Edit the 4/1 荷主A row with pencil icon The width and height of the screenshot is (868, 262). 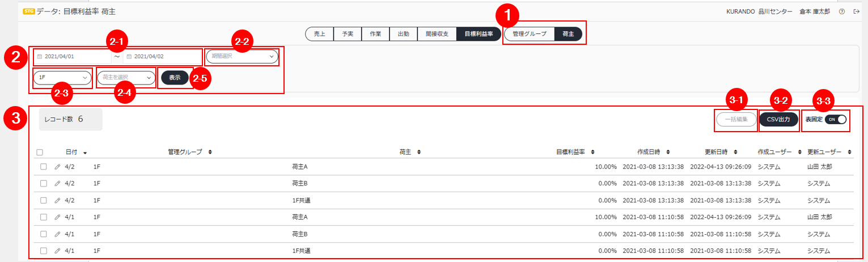(57, 217)
